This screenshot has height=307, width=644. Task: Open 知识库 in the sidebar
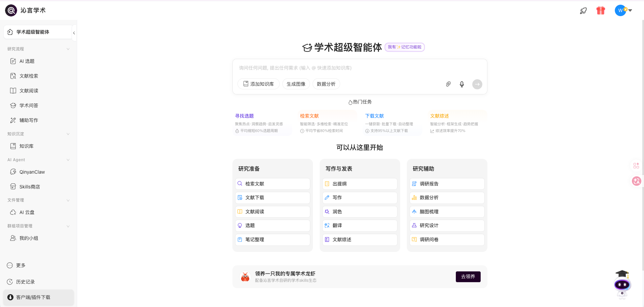(26, 146)
